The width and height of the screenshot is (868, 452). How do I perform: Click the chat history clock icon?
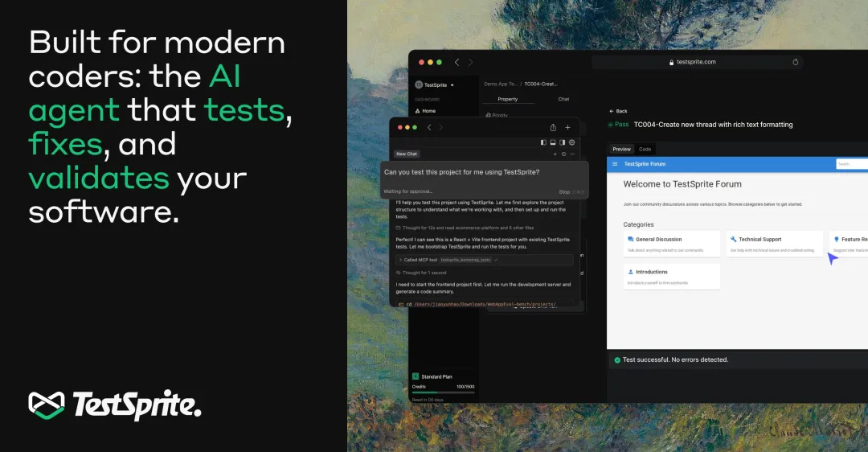tap(563, 154)
